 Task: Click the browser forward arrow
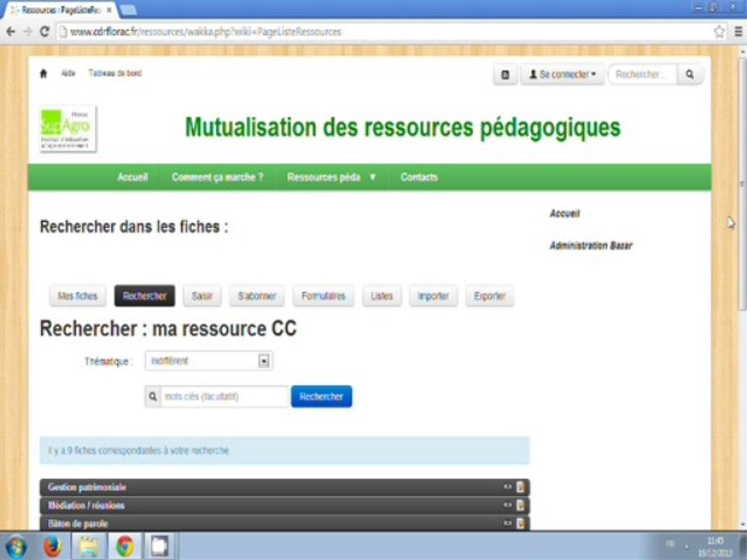coord(28,32)
